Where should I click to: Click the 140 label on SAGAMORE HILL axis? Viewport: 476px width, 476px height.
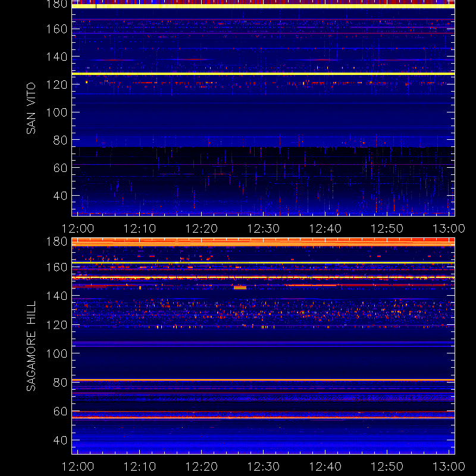pos(57,296)
